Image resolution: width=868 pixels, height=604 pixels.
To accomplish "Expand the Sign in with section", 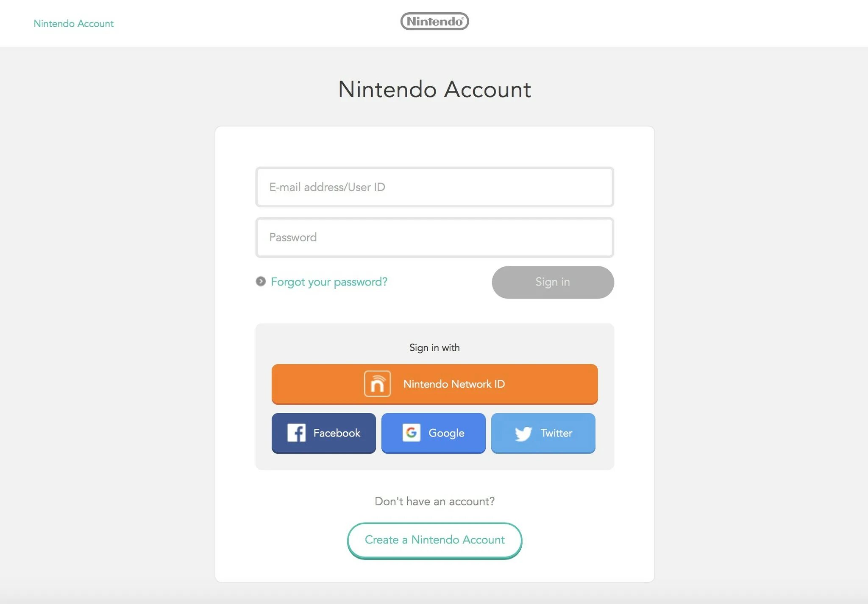I will [434, 347].
